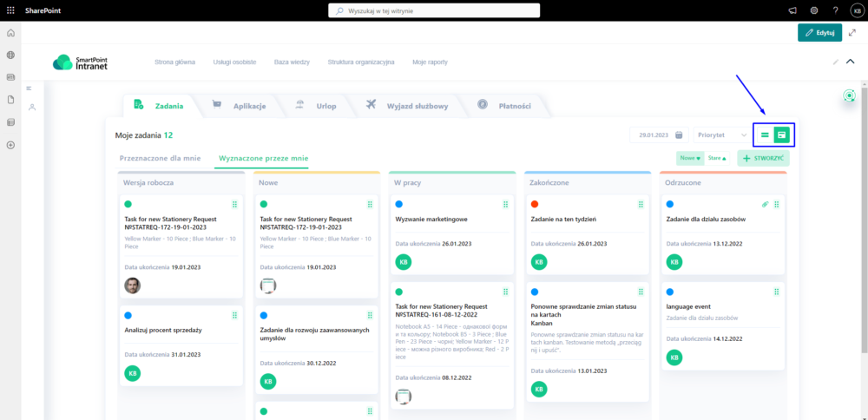Open the calendar icon beside 29.01.2023
This screenshot has width=868, height=420.
coord(679,135)
